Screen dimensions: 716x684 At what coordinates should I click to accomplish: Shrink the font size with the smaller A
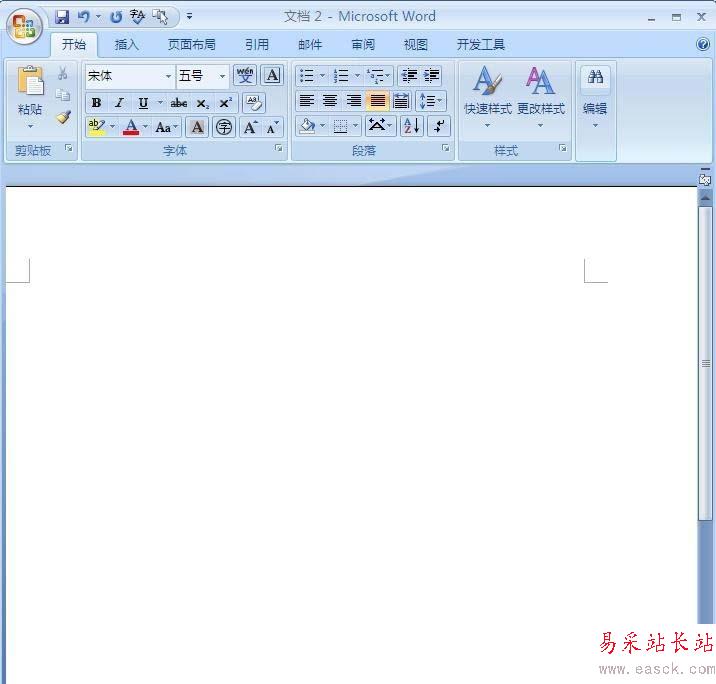(273, 127)
